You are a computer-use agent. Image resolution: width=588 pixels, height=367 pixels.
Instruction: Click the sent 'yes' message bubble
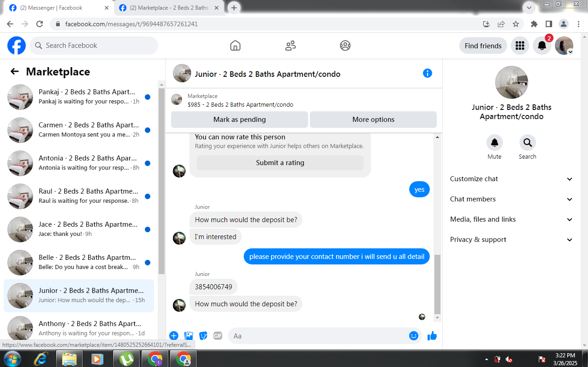[x=419, y=189]
